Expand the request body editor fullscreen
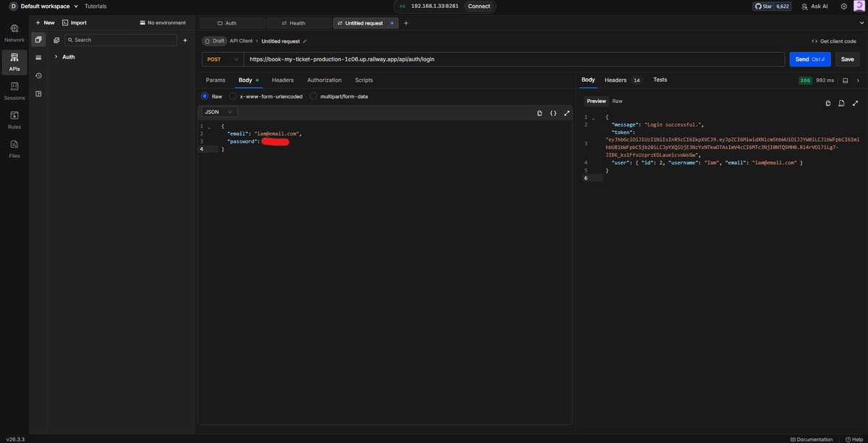The height and width of the screenshot is (443, 868). (566, 113)
